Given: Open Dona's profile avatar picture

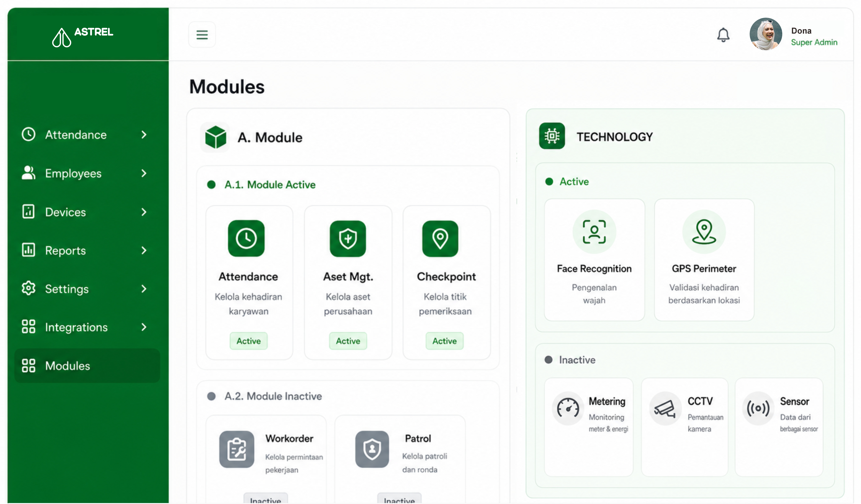Looking at the screenshot, I should click(x=765, y=34).
